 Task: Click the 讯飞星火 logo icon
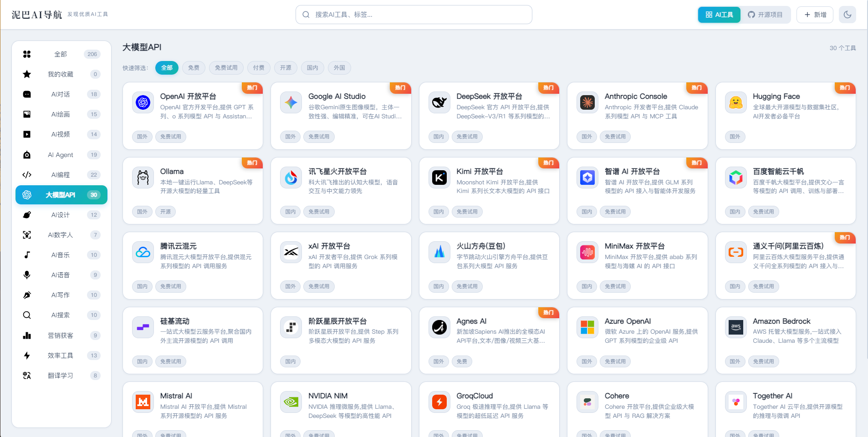[x=291, y=178]
